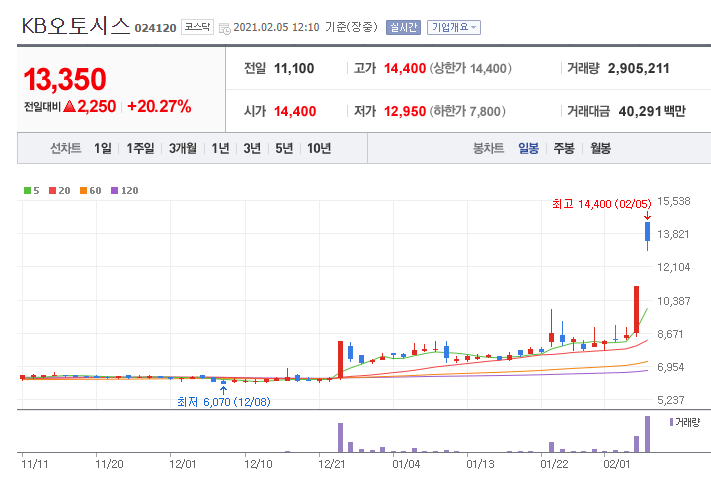711x479 pixels.
Task: Click the 거래대금 value 40,291 백만
Action: 652,111
